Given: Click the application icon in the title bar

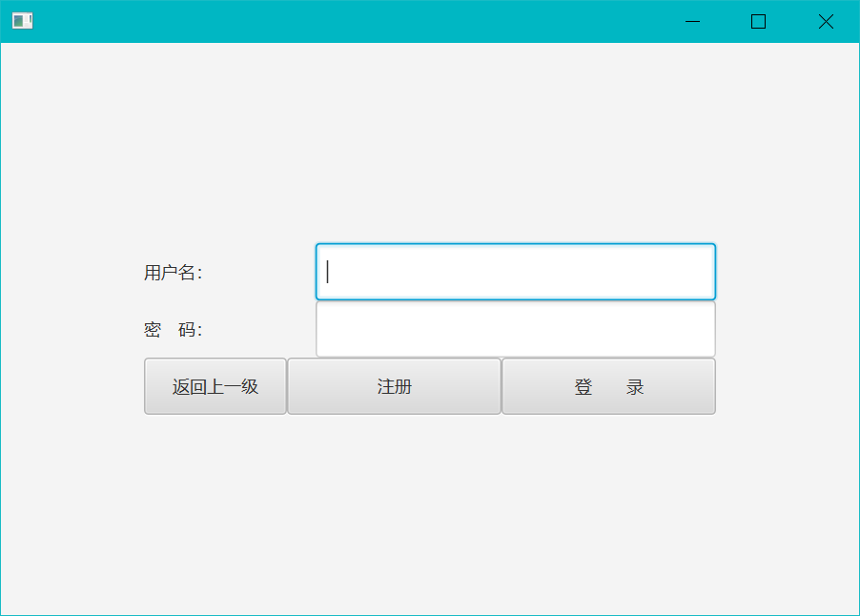Looking at the screenshot, I should click(x=23, y=21).
